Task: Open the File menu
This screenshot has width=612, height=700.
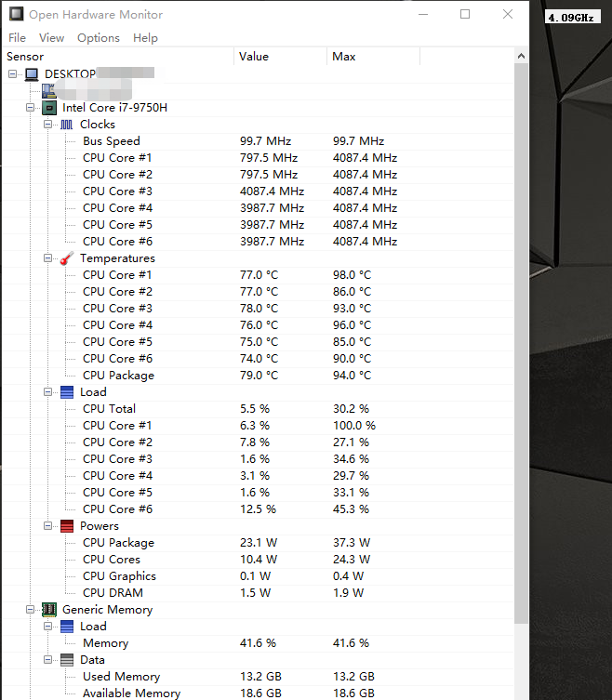Action: tap(17, 38)
